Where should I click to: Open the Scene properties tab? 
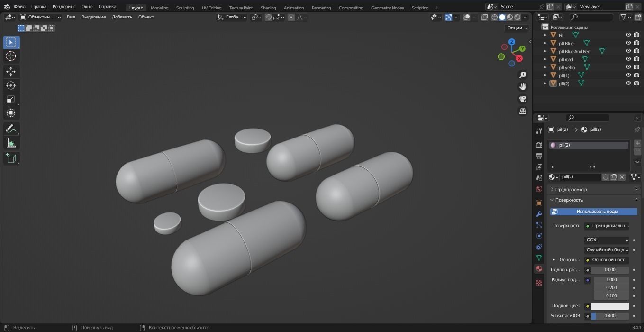539,178
